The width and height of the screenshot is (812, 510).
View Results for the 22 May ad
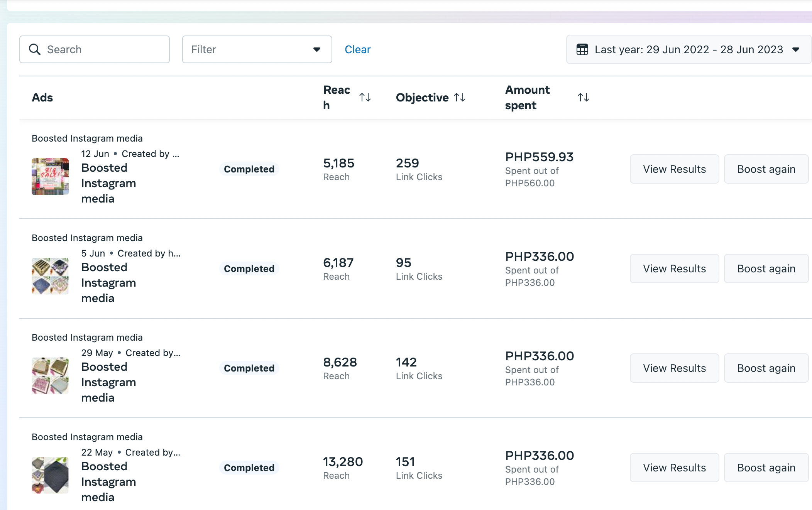[674, 468]
